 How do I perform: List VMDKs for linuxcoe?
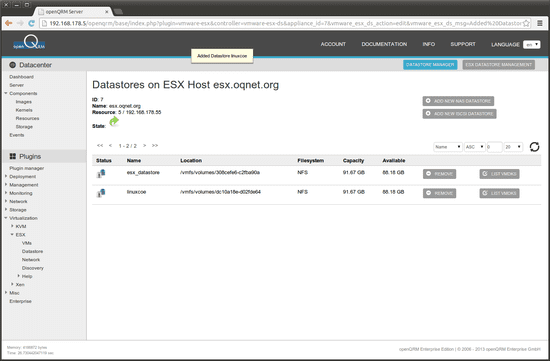[499, 193]
